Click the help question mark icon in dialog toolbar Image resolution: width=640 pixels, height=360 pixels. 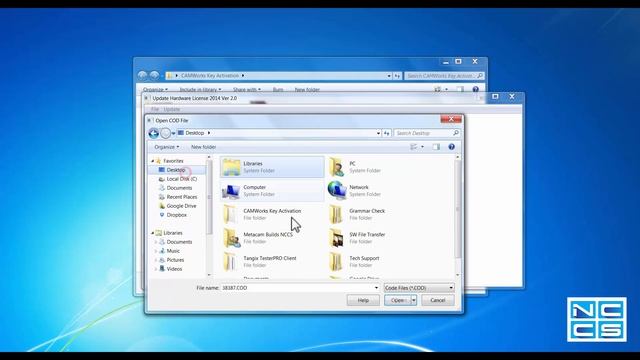coord(451,147)
